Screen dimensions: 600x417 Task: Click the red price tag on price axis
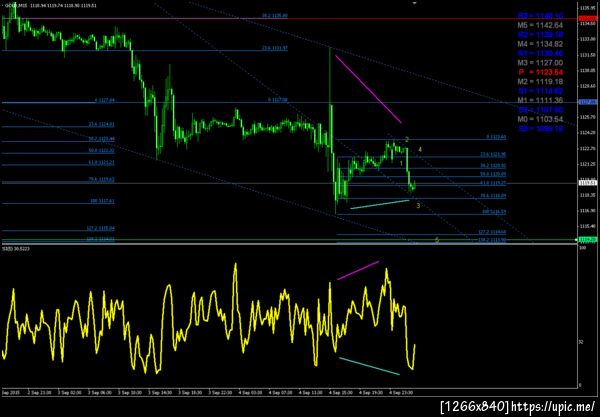click(587, 18)
